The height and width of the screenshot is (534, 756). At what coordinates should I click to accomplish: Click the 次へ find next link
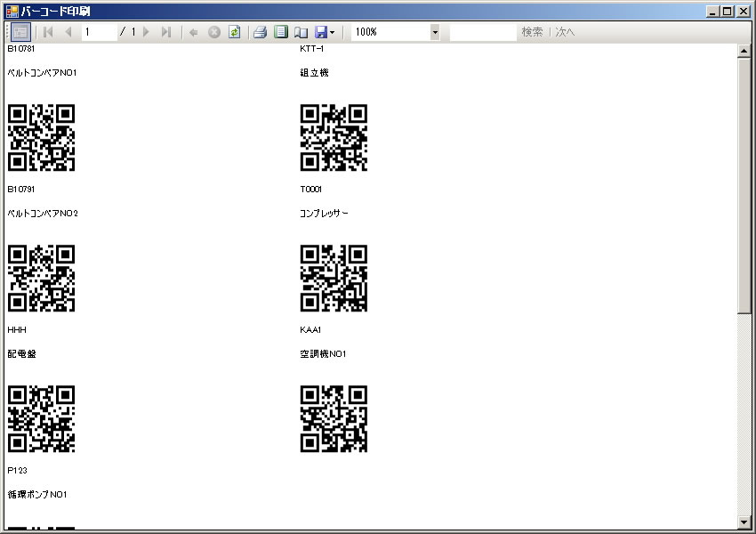(x=566, y=32)
